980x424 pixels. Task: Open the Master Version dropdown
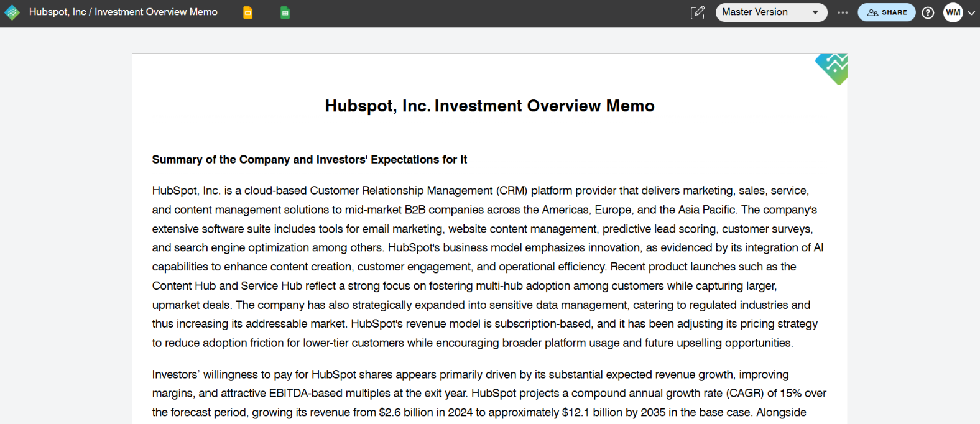click(771, 12)
